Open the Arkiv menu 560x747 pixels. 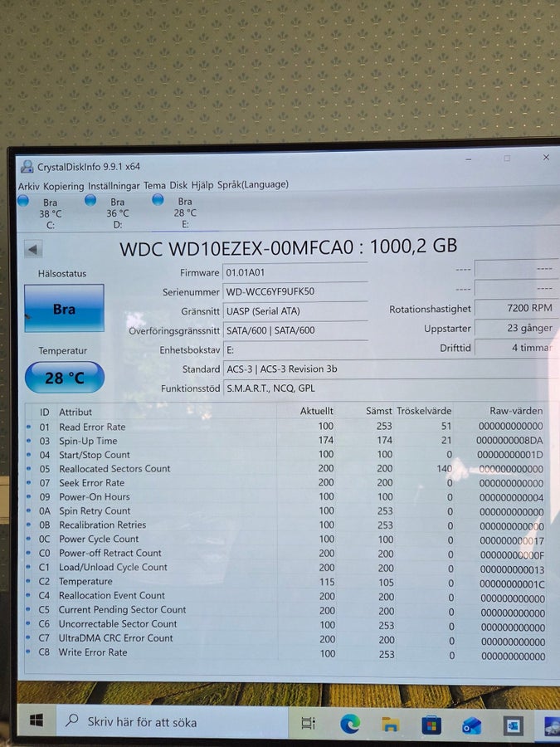(x=28, y=186)
